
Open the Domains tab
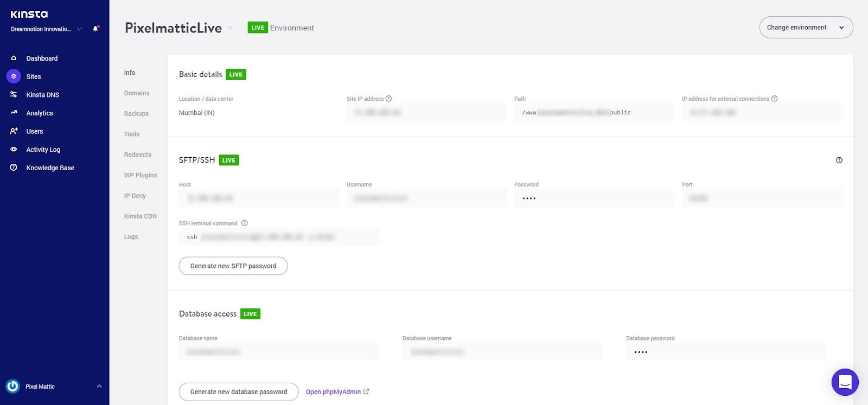tap(137, 93)
